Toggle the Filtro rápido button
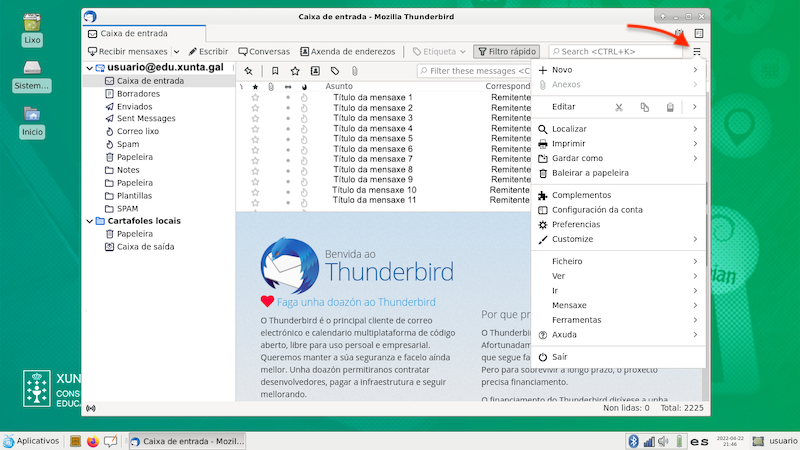 tap(507, 51)
